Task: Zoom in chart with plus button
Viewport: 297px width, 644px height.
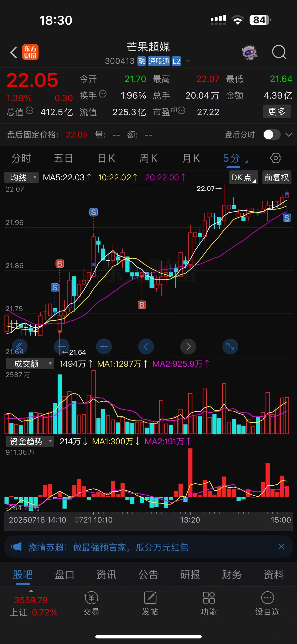Action: pyautogui.click(x=104, y=347)
